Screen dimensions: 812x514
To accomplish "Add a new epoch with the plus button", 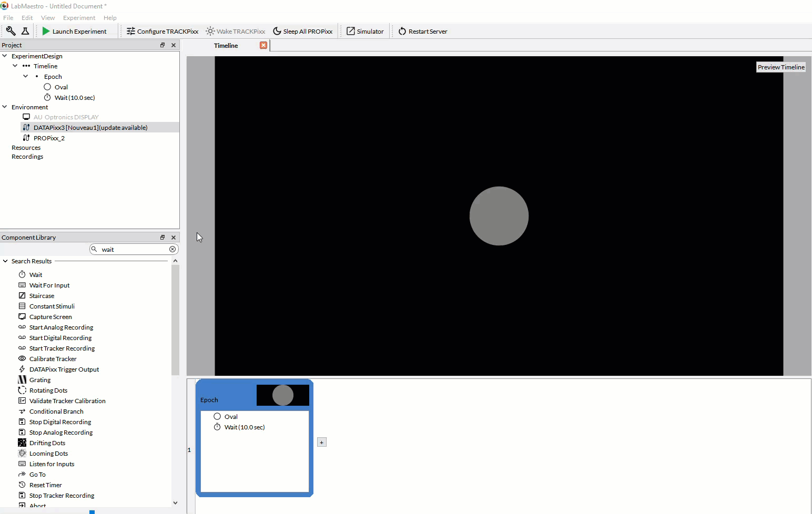I will pyautogui.click(x=322, y=442).
